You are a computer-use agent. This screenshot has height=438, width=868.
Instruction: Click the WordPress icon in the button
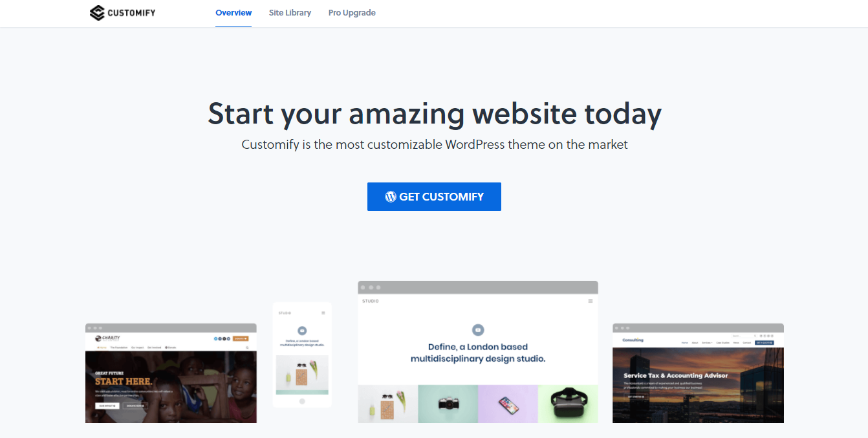(391, 197)
